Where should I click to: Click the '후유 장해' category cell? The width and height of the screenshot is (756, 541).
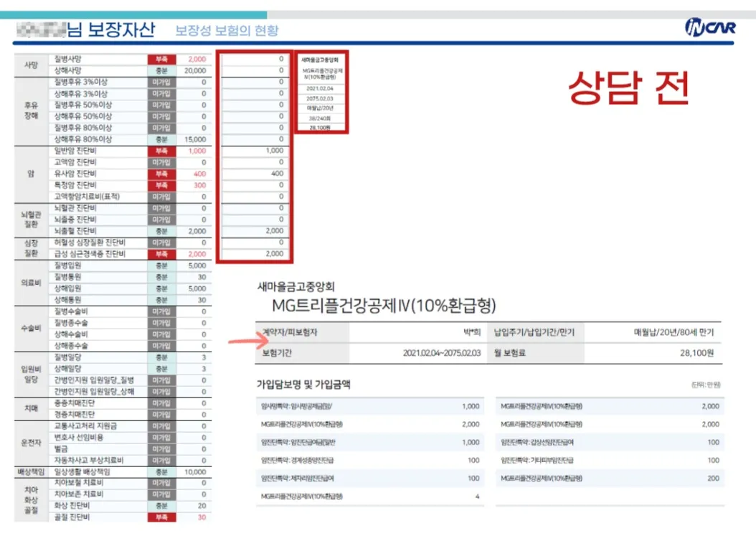[32, 110]
